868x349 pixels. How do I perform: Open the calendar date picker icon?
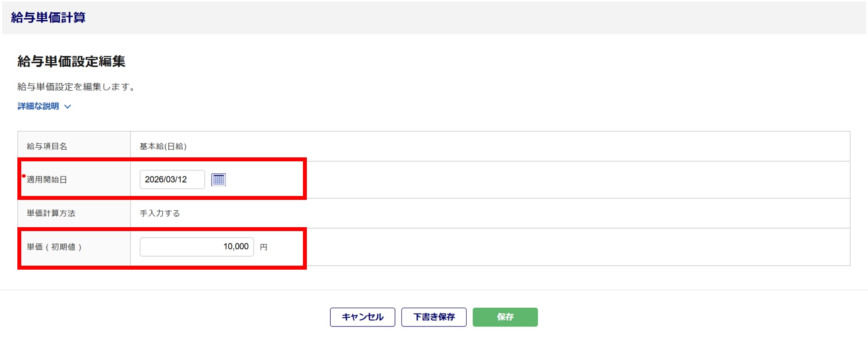[218, 179]
